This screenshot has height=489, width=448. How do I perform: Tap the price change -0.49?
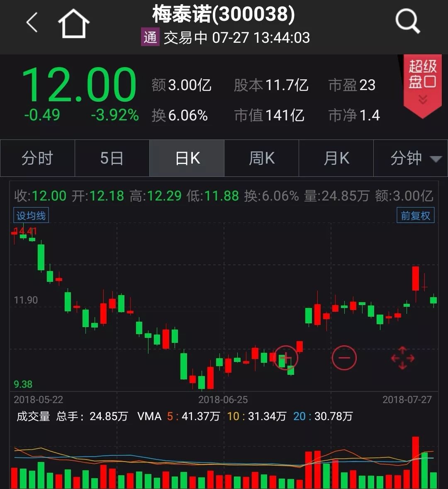[42, 115]
